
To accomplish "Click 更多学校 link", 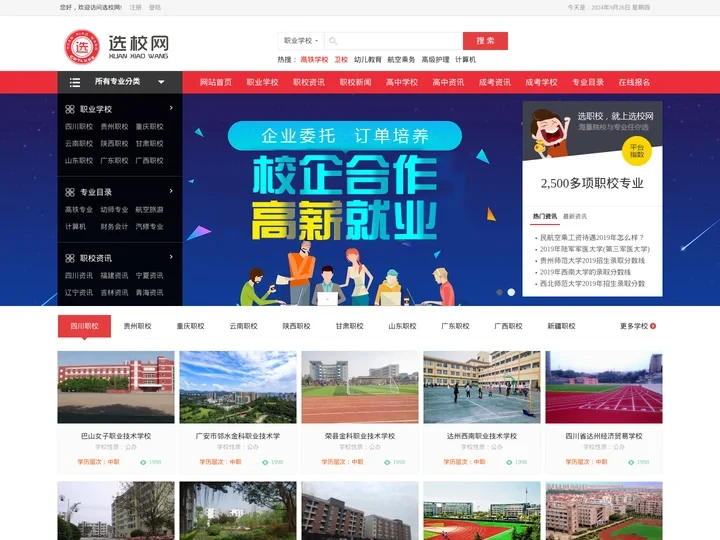I will coord(634,326).
